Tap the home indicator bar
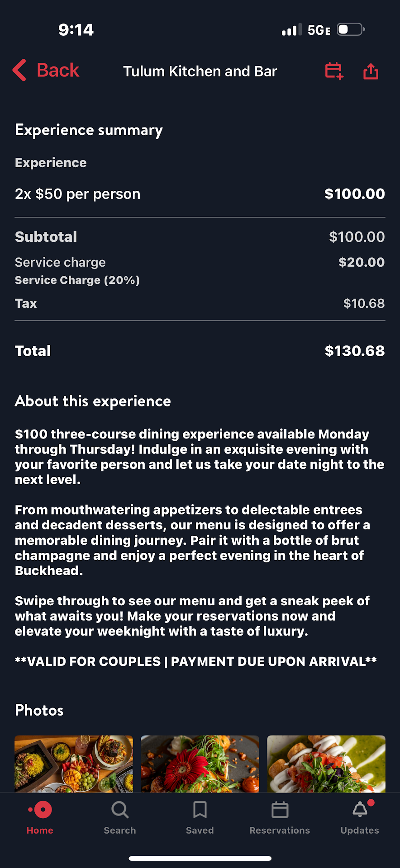The height and width of the screenshot is (868, 400). point(200,858)
